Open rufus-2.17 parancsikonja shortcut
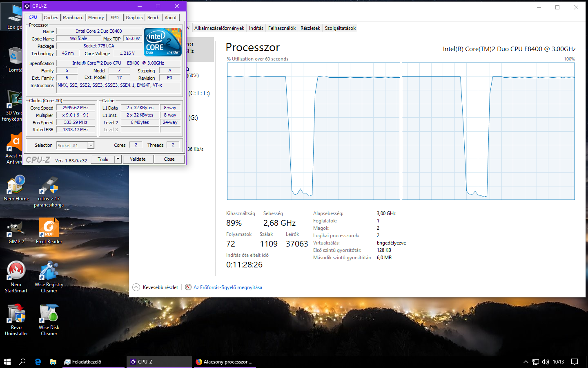Viewport: 588px width, 368px height. (x=49, y=191)
